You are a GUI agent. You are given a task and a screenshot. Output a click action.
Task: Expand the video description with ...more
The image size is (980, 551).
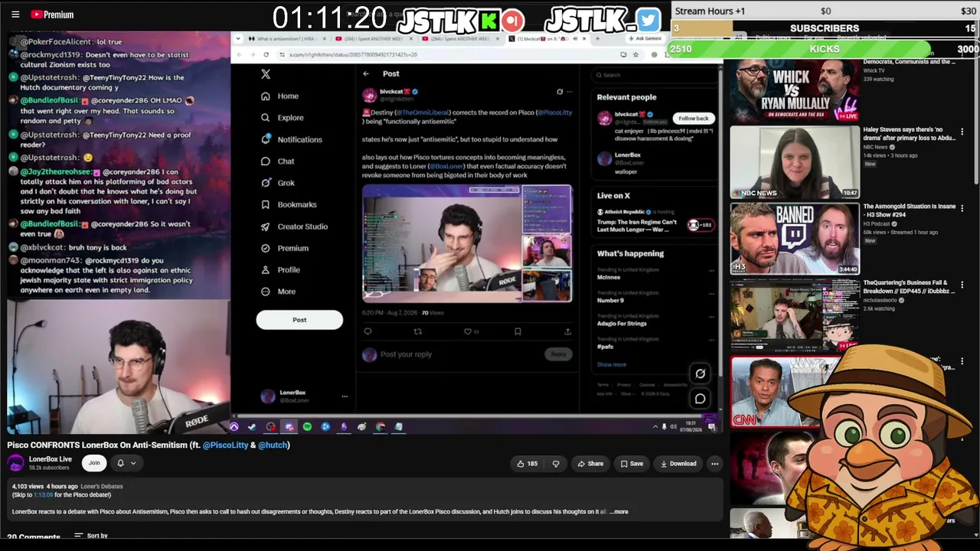pos(619,511)
